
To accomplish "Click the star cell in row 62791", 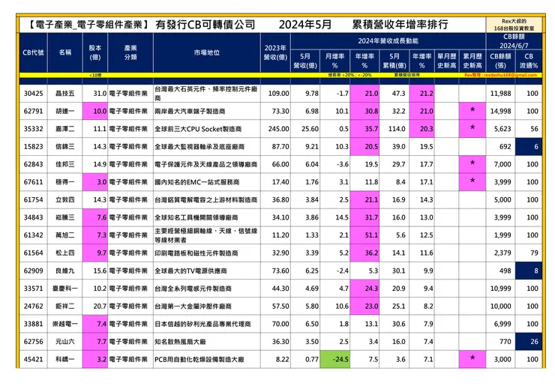I will [472, 111].
